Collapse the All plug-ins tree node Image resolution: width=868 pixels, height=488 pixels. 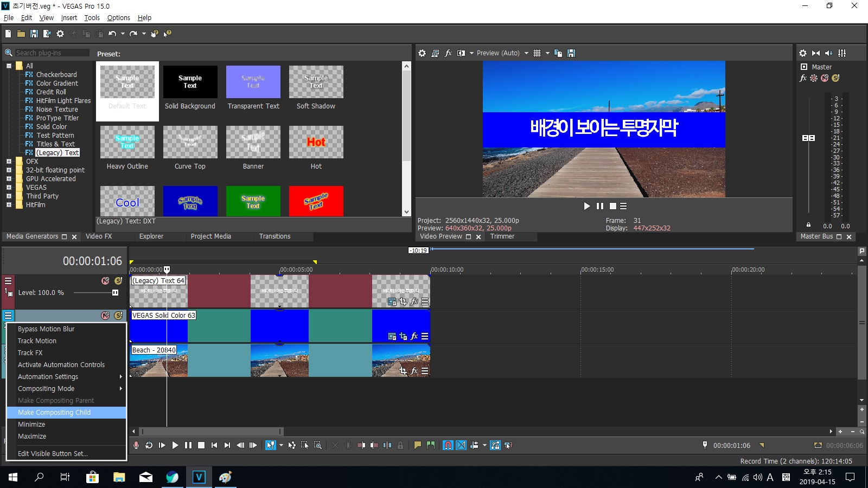(x=9, y=66)
